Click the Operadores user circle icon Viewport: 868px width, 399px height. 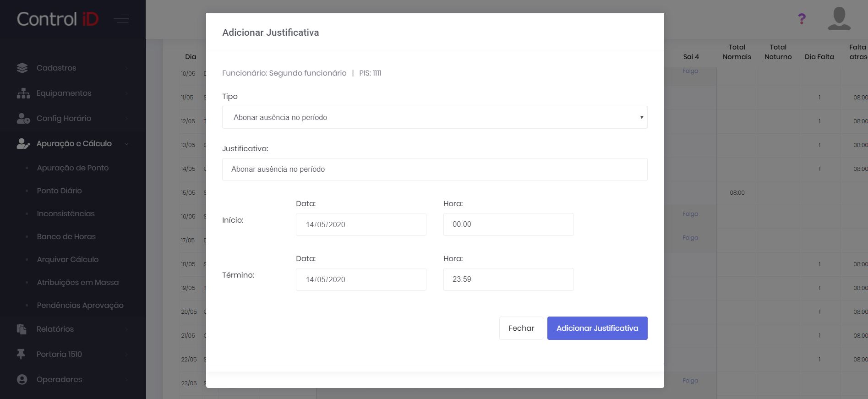22,379
